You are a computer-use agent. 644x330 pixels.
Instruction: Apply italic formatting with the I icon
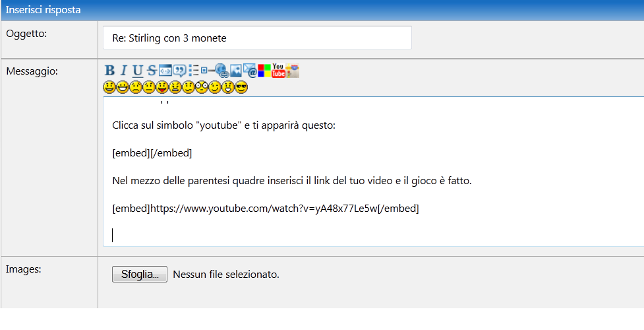124,71
